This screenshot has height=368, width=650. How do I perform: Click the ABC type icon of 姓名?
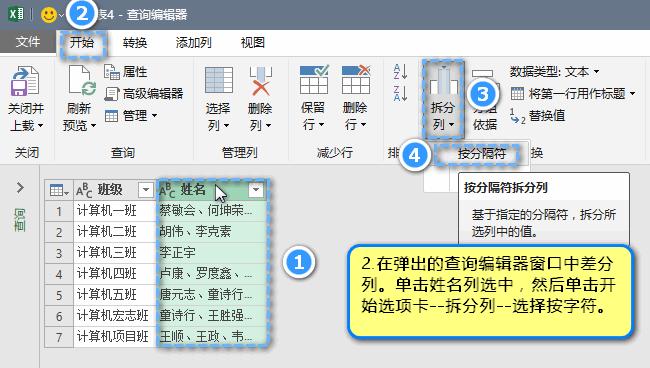pos(167,190)
